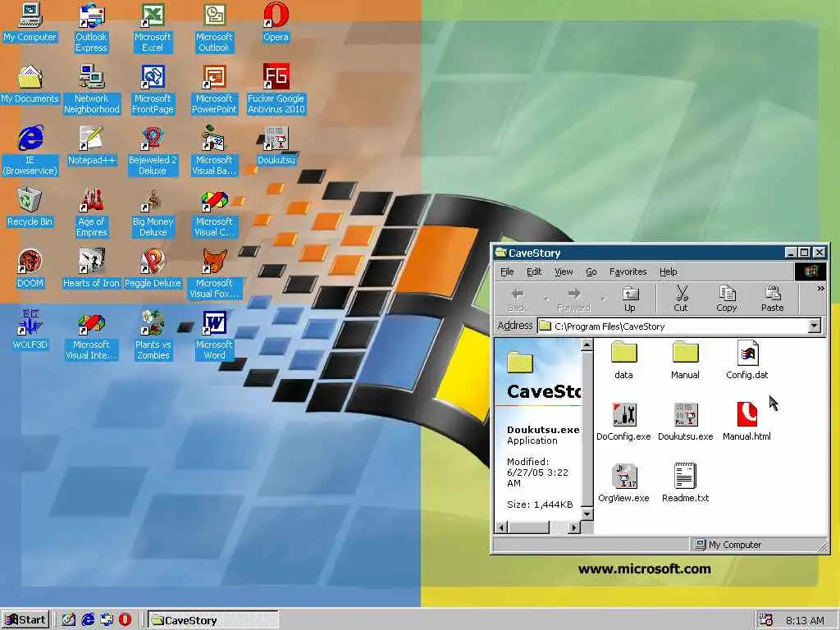This screenshot has height=630, width=840.
Task: Select the Plants vs Zombies shortcut
Action: click(x=153, y=336)
